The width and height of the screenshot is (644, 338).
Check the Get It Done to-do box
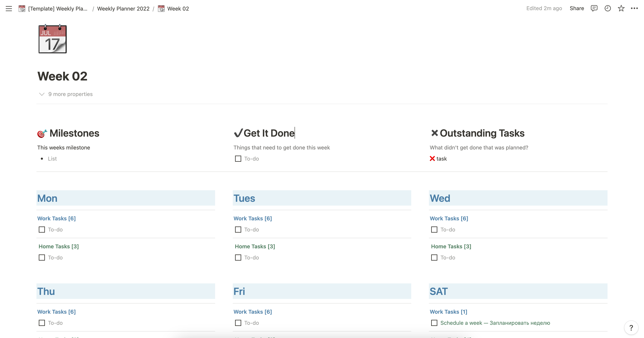tap(238, 158)
